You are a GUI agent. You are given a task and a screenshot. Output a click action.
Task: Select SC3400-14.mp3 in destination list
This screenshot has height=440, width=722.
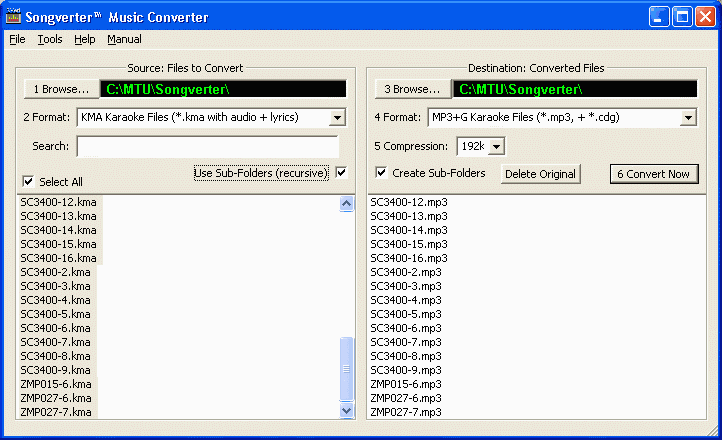pos(409,230)
